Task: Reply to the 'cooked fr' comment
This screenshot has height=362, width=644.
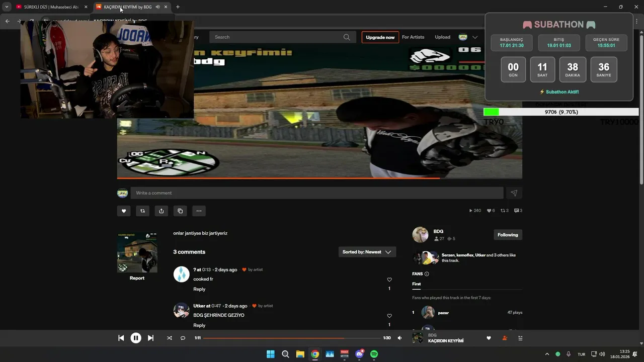Action: pyautogui.click(x=199, y=289)
